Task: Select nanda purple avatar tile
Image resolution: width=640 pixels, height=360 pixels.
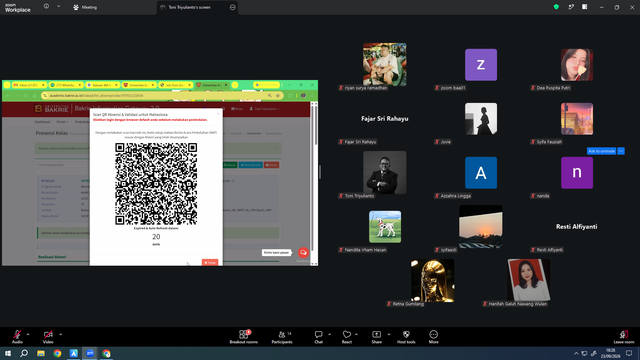Action: (x=577, y=173)
